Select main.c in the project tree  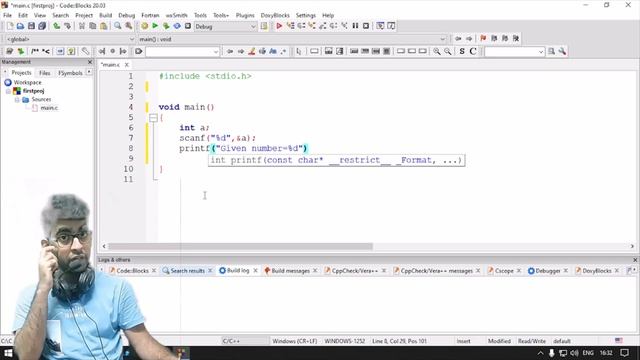point(49,108)
